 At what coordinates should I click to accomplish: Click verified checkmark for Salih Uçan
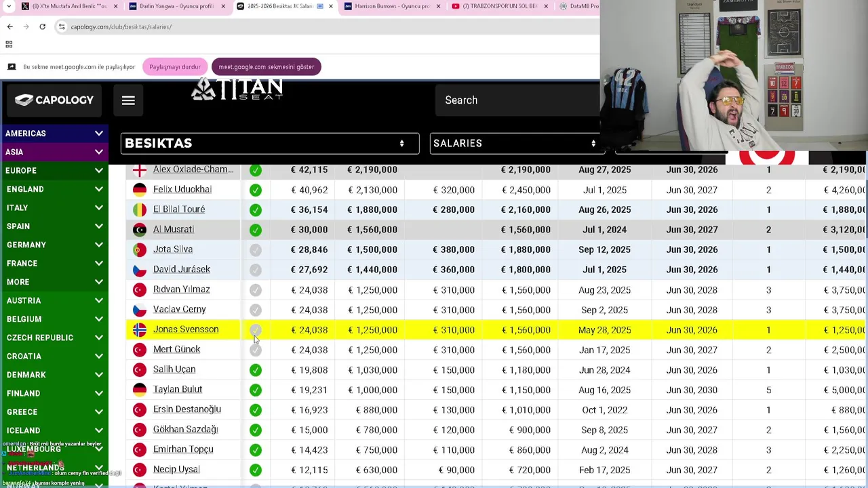coord(256,370)
